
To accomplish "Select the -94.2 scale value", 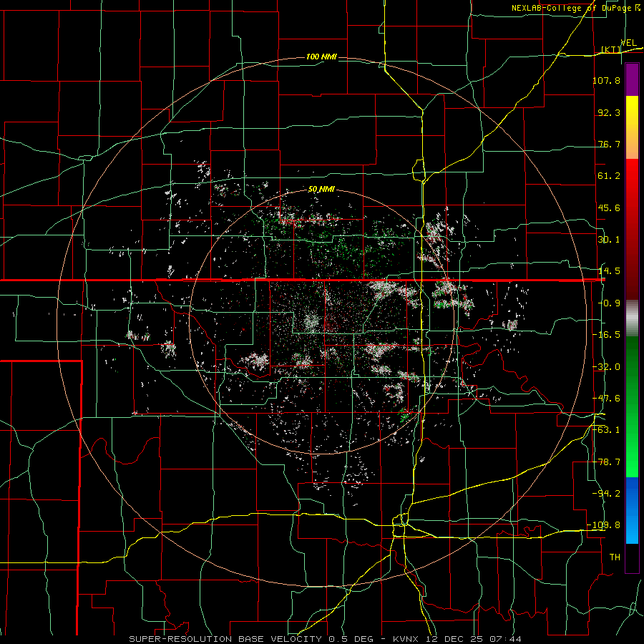I will [x=607, y=494].
